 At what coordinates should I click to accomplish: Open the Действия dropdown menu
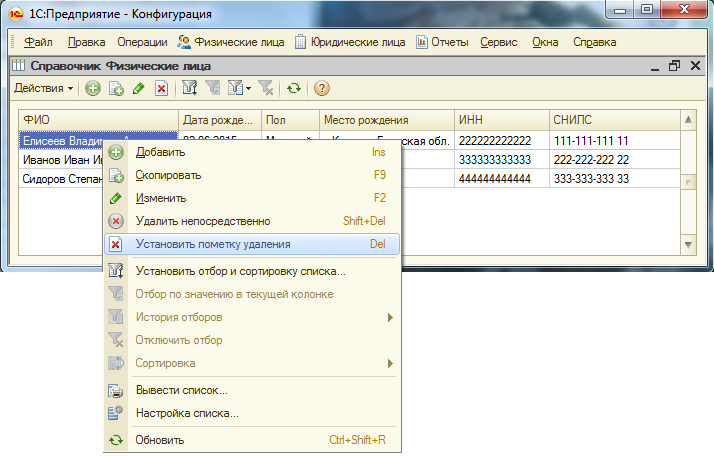point(43,88)
